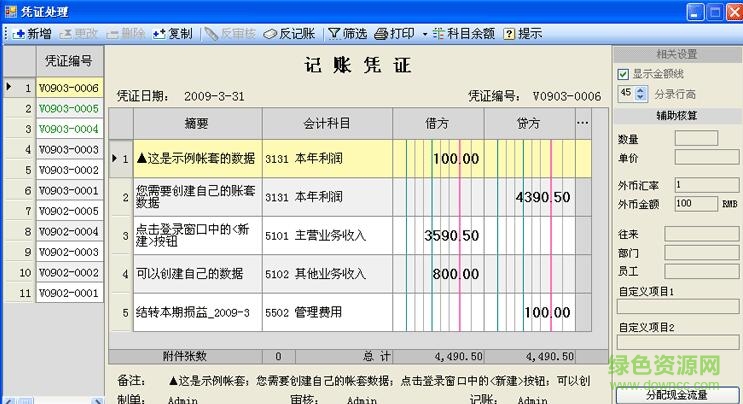Screen dimensions: 743x404
Task: Click credit amount 4390.50 in row 2
Action: (x=529, y=197)
